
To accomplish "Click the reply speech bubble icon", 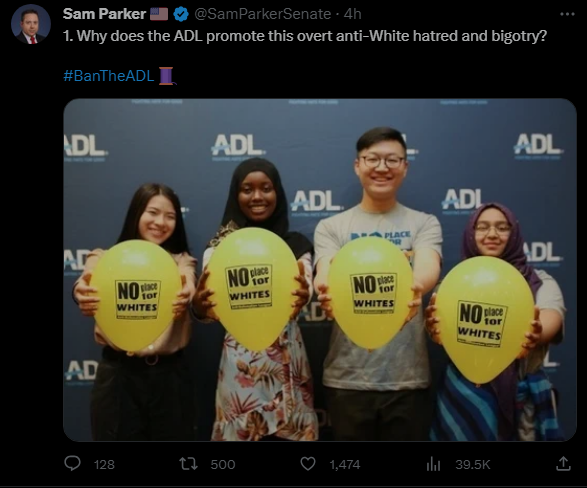I will tap(72, 464).
